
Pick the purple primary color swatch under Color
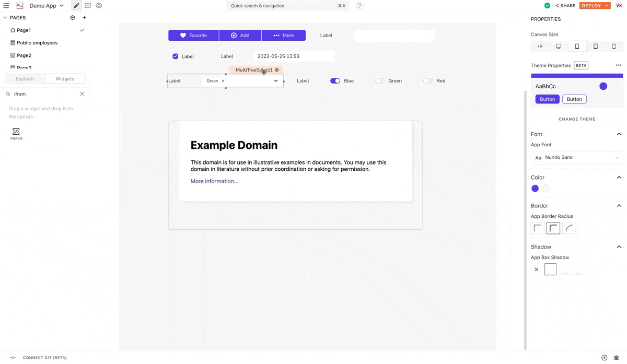[x=535, y=189]
